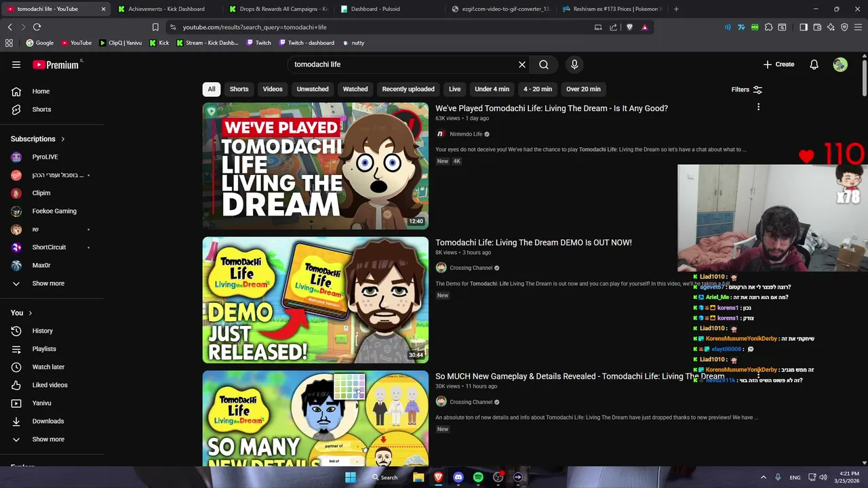Image resolution: width=868 pixels, height=488 pixels.
Task: Open We've Played Tomodachi Life thumbnail
Action: (315, 166)
